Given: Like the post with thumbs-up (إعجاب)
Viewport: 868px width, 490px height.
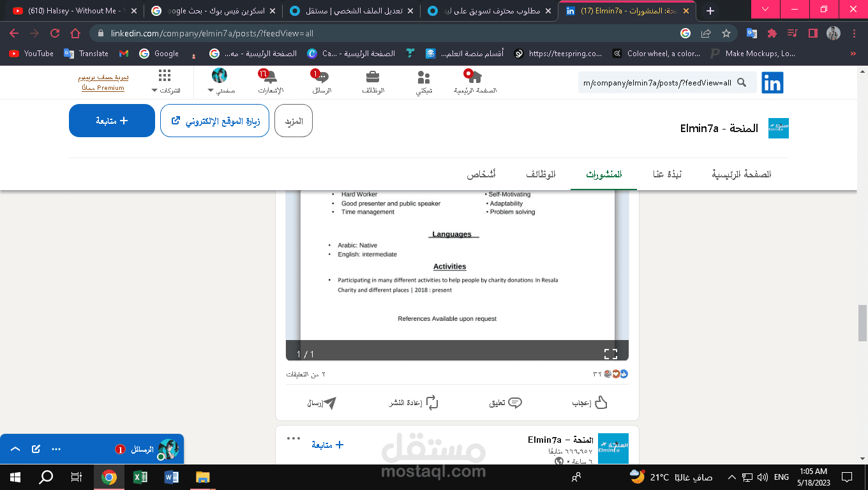Looking at the screenshot, I should point(590,403).
